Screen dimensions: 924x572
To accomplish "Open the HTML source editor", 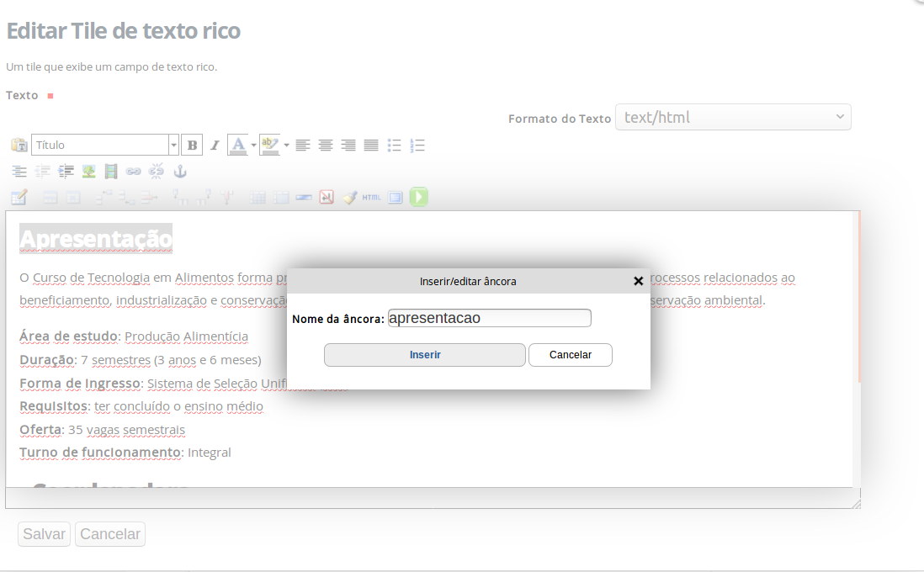I will tap(372, 198).
